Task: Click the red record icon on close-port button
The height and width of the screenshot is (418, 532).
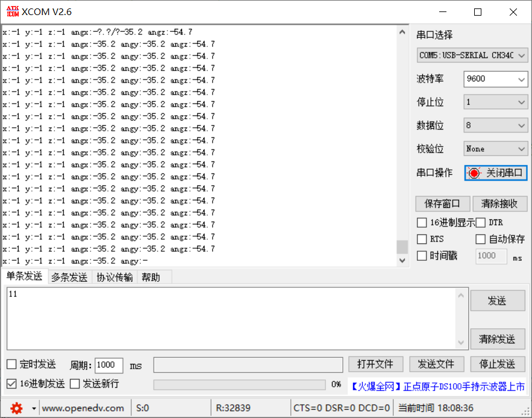Action: click(474, 173)
